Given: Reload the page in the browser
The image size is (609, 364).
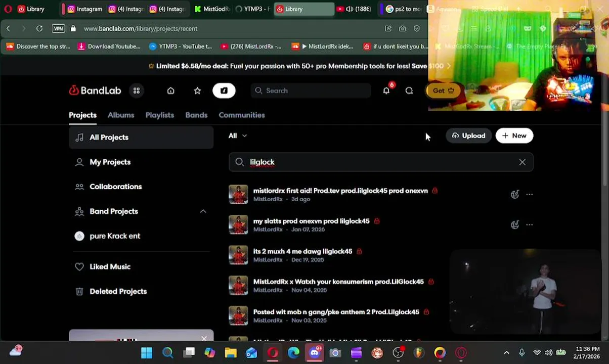Looking at the screenshot, I should click(39, 29).
